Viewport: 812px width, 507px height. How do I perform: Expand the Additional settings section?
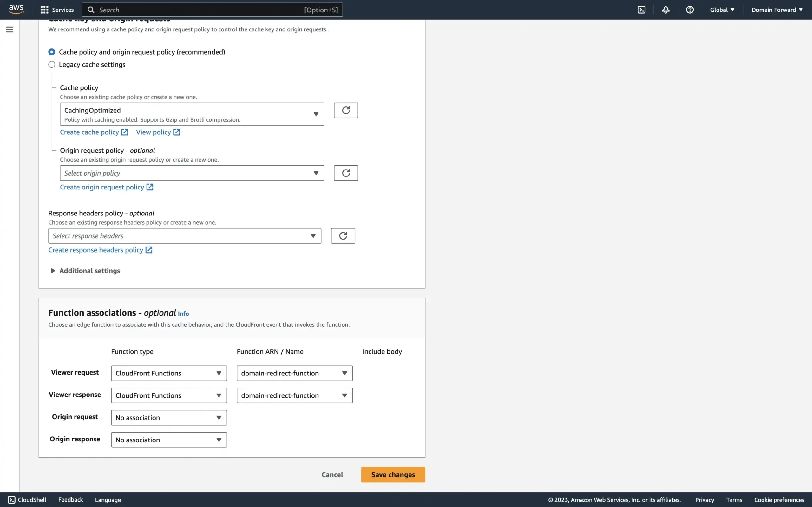(x=85, y=271)
